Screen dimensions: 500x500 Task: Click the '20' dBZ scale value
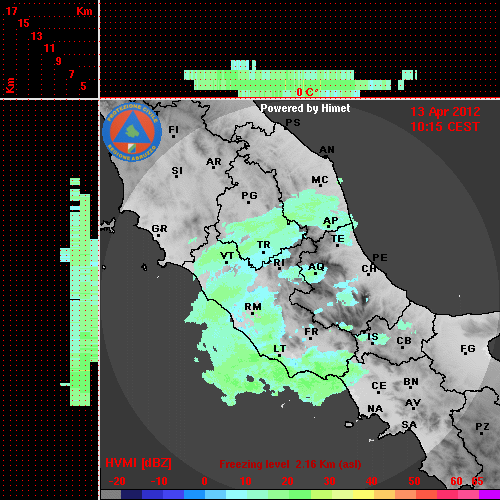tap(287, 481)
